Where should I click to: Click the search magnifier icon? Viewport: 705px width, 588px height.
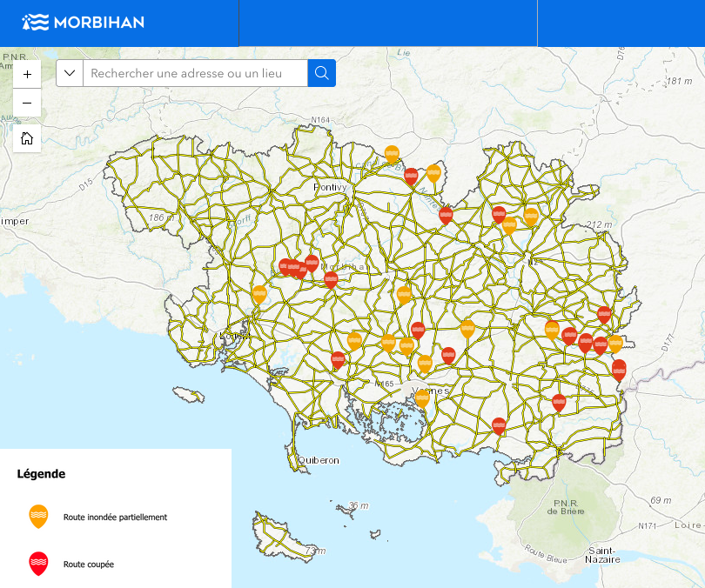coord(321,73)
